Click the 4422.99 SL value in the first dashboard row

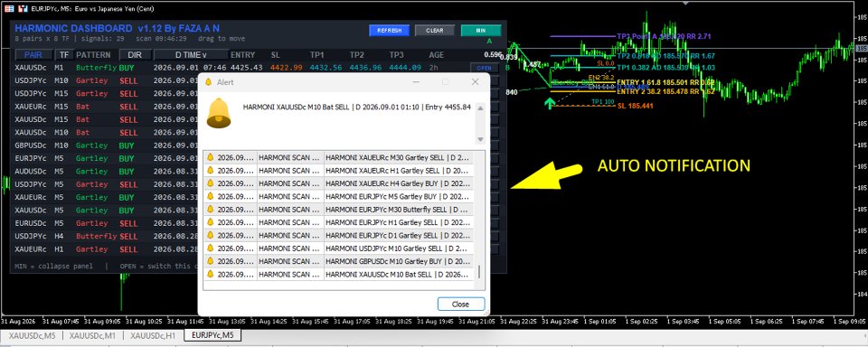(x=287, y=68)
